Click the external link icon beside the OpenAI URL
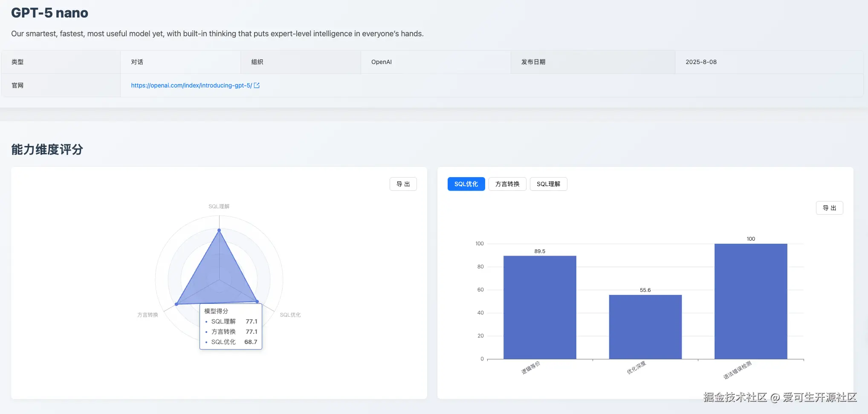The height and width of the screenshot is (414, 868). pos(256,85)
